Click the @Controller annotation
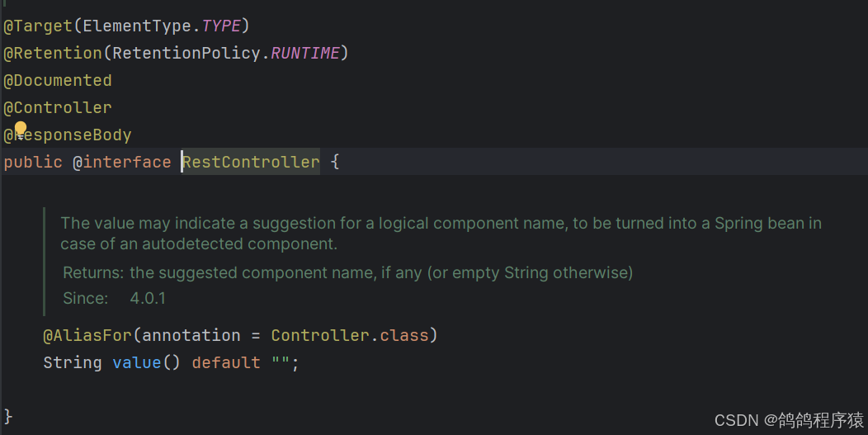Viewport: 868px width, 435px height. point(58,107)
